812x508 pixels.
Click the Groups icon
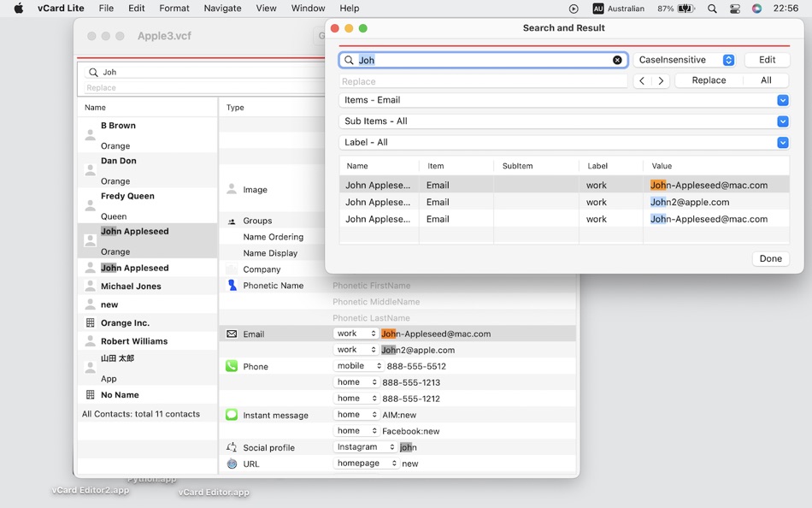(232, 221)
